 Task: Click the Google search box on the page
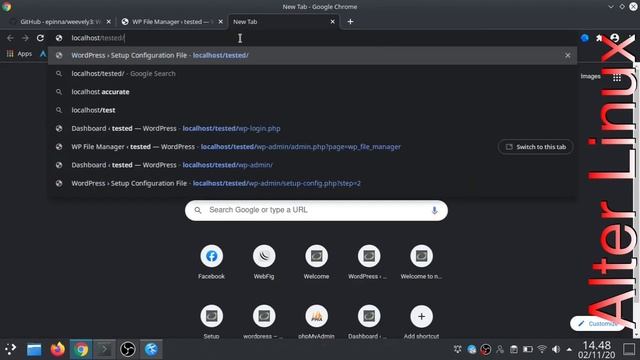click(316, 210)
